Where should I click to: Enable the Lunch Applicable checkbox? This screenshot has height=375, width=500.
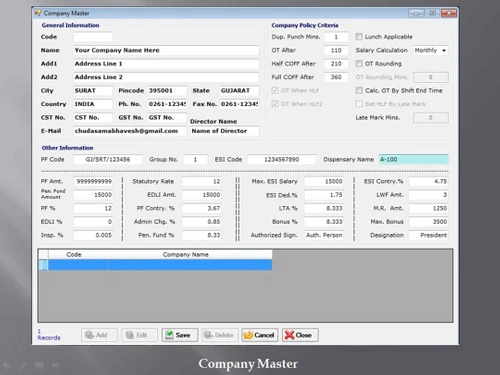(359, 37)
